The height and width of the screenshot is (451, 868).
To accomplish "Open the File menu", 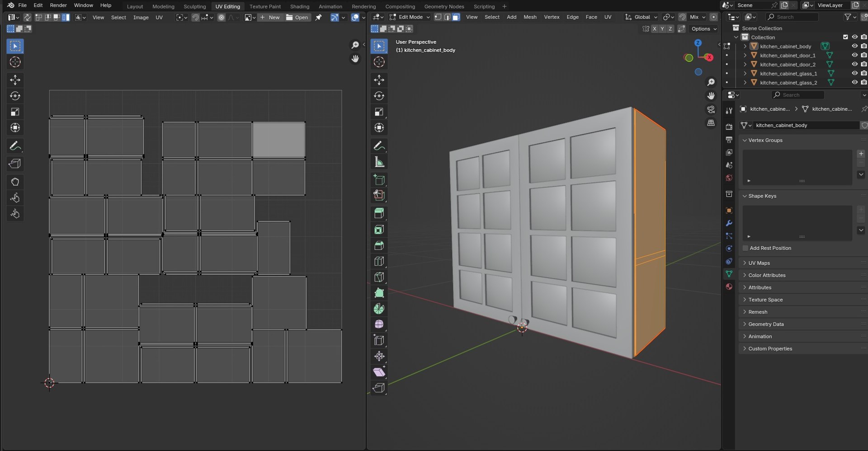I will [x=22, y=5].
